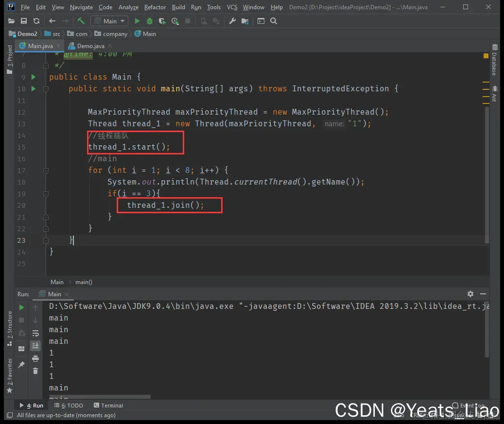Image resolution: width=504 pixels, height=424 pixels.
Task: Close the Main.java tab
Action: pyautogui.click(x=58, y=46)
